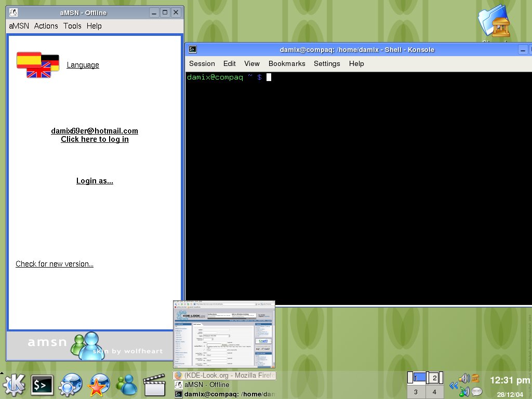The image size is (532, 399).
Task: Select aMSN - Offline taskbar entry
Action: [x=224, y=385]
